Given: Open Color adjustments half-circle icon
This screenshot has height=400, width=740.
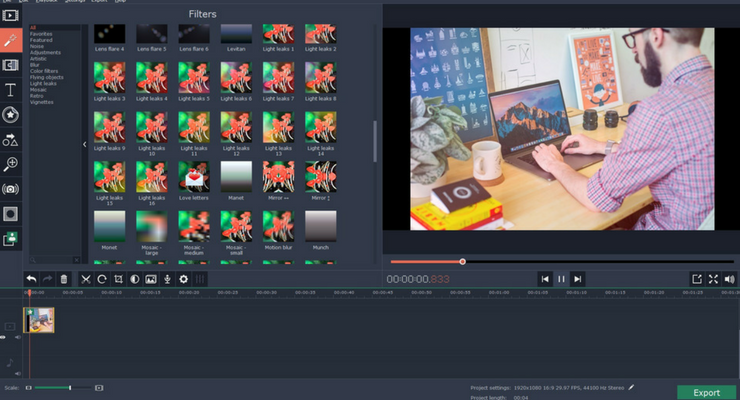Looking at the screenshot, I should tap(135, 279).
